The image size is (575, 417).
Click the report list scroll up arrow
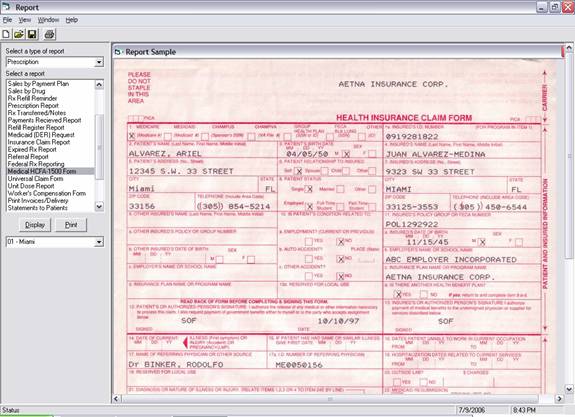coord(99,85)
